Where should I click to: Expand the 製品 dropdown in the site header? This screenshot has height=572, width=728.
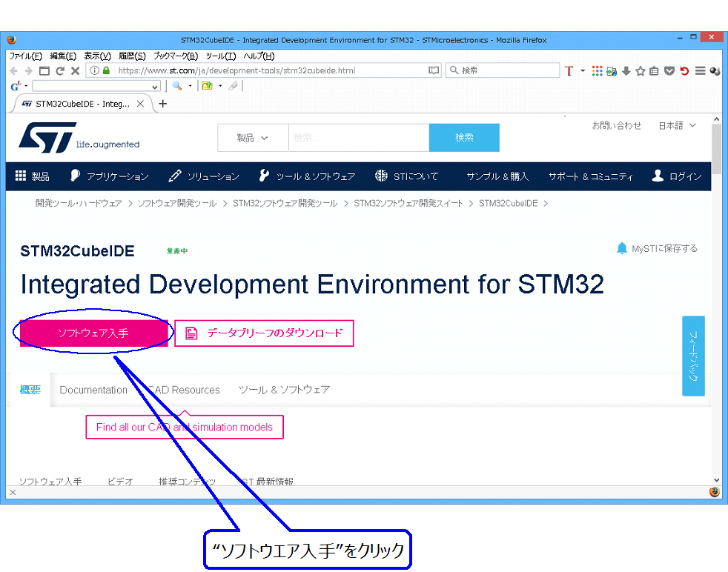[252, 138]
